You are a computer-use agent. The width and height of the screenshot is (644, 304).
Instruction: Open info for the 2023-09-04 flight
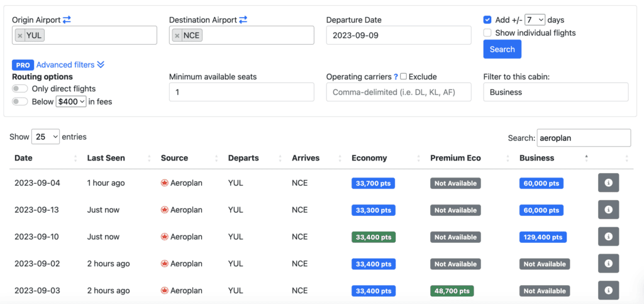click(608, 183)
